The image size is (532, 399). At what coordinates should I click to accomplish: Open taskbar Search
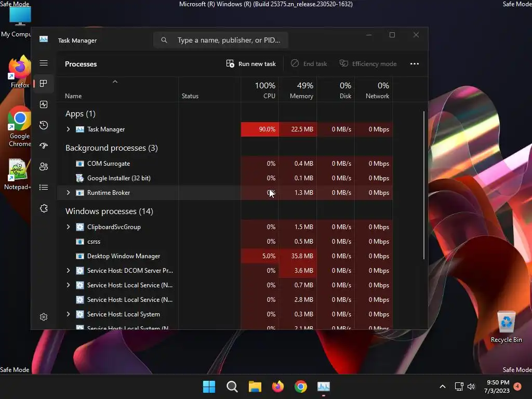pos(232,387)
